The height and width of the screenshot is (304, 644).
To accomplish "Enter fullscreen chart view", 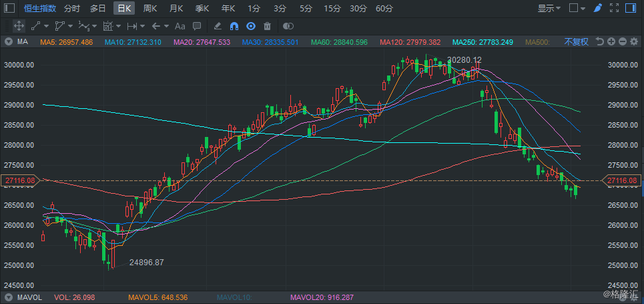I will [614, 8].
